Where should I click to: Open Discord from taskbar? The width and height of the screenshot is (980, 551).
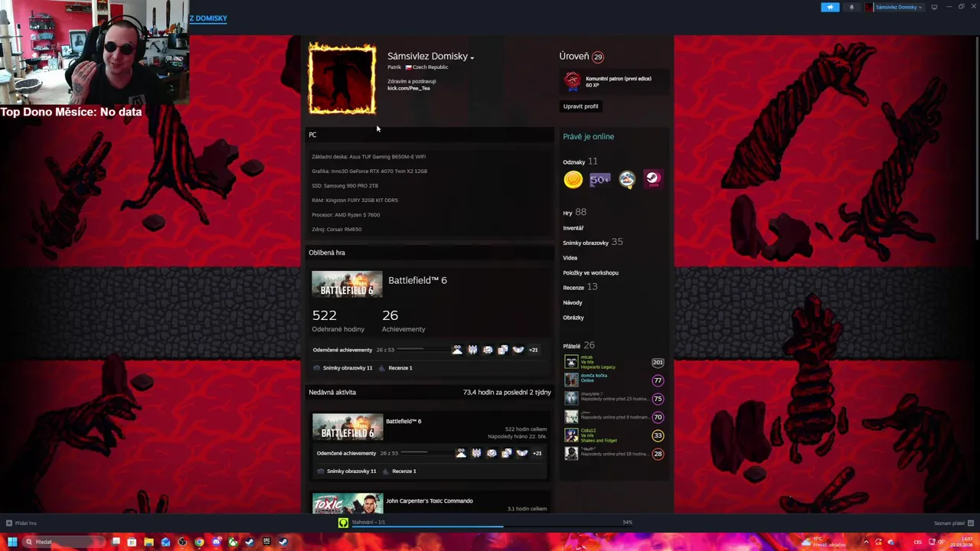216,542
